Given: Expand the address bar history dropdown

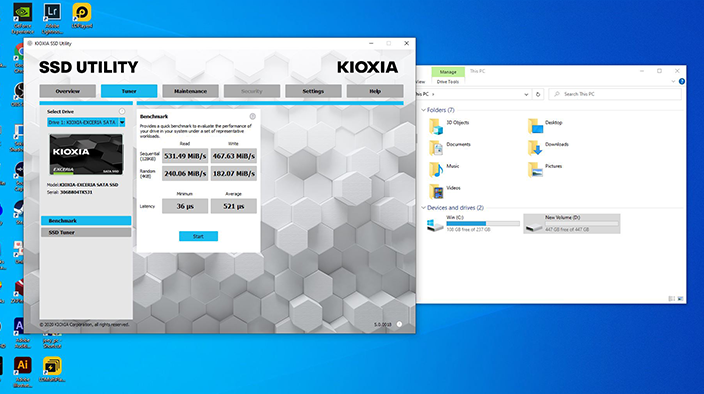Looking at the screenshot, I should click(526, 94).
